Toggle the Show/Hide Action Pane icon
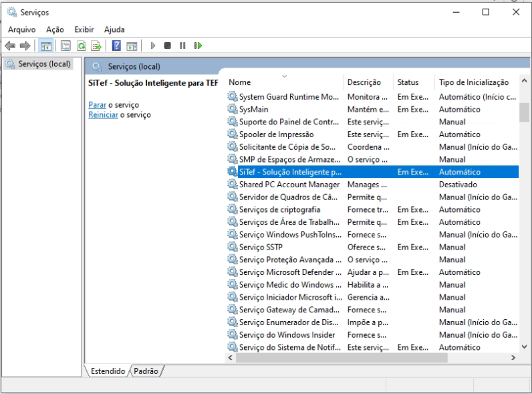The width and height of the screenshot is (532, 394). pos(132,45)
